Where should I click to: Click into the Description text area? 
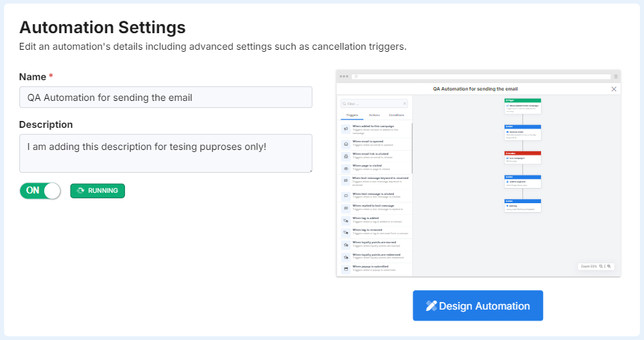166,153
